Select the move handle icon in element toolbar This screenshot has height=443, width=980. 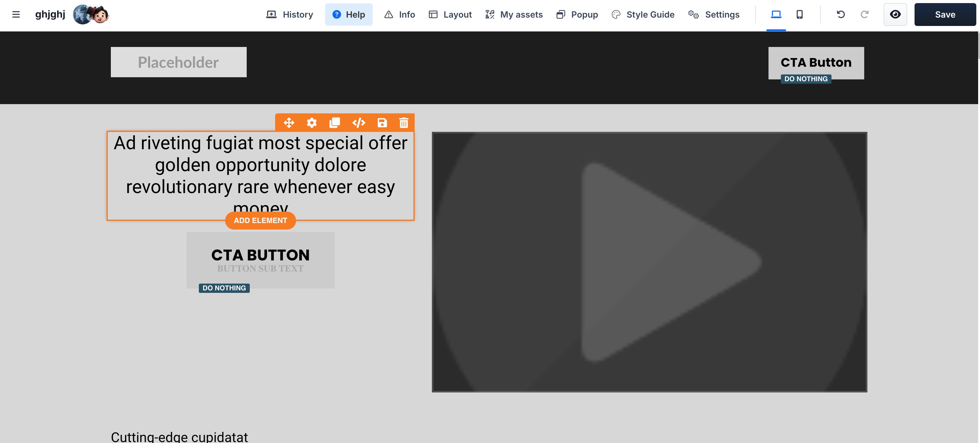click(x=289, y=123)
